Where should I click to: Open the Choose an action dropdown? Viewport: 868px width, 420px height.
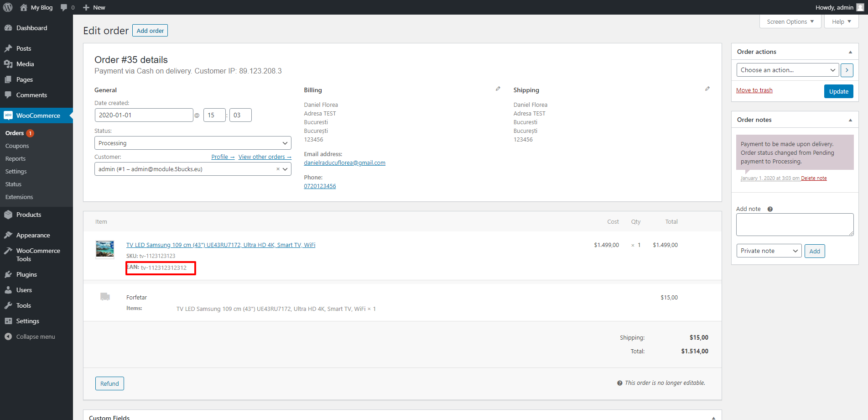787,70
